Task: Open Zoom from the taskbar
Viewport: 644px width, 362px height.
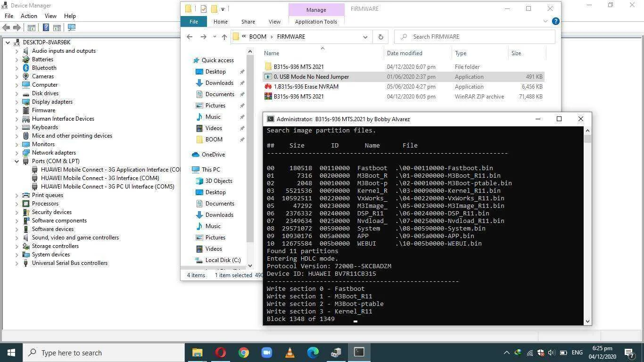Action: click(266, 353)
